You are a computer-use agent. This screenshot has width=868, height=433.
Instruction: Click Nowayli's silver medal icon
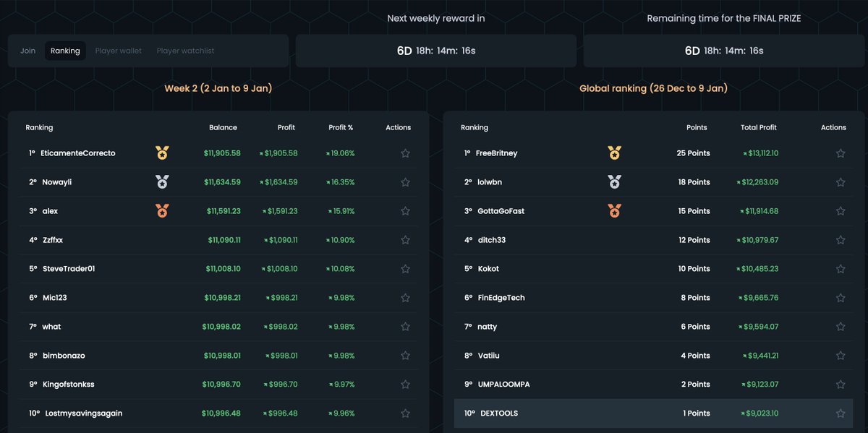coord(162,181)
